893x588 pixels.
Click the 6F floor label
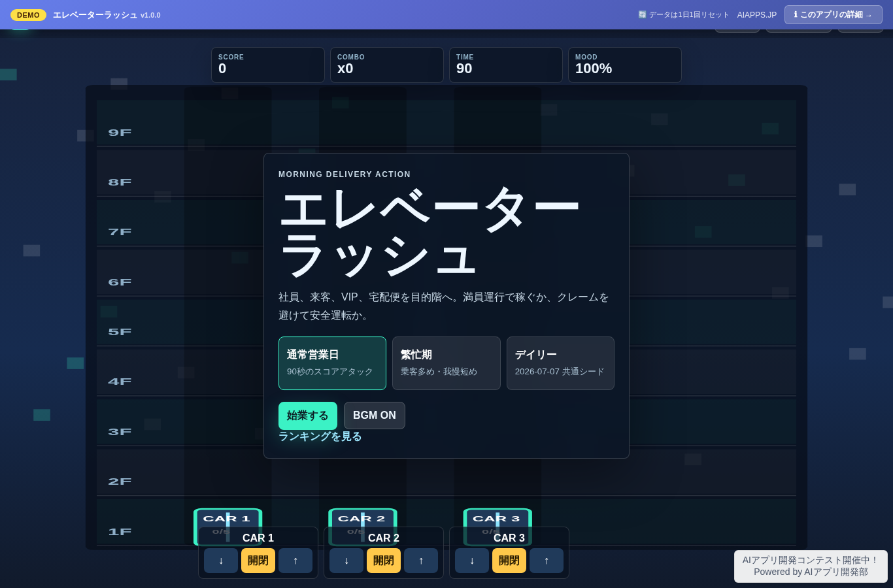pos(120,282)
